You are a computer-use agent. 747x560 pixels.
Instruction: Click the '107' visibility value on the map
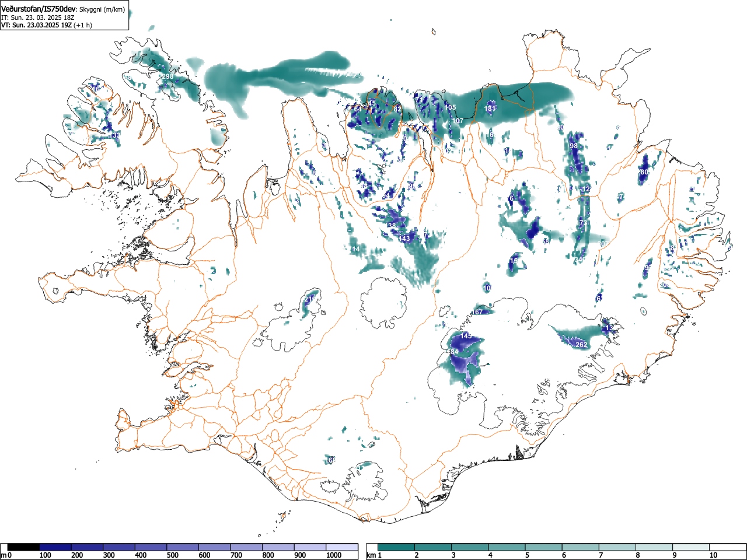pos(458,121)
